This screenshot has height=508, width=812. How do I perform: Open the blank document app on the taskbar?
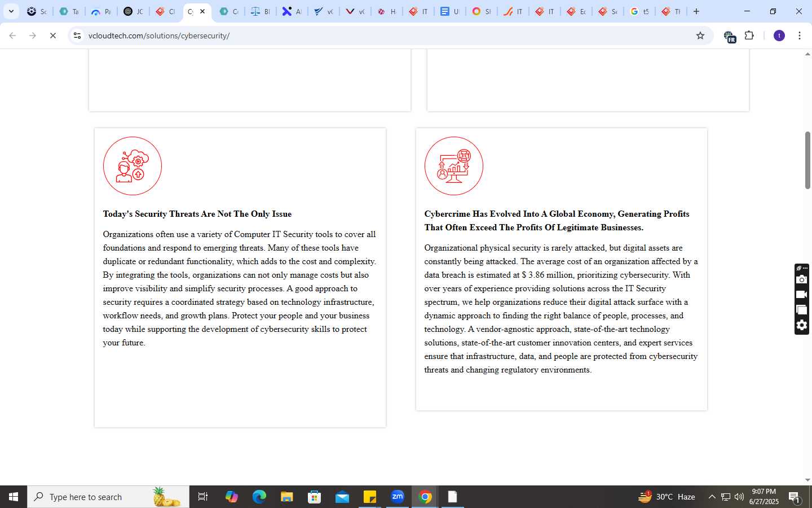click(x=452, y=497)
